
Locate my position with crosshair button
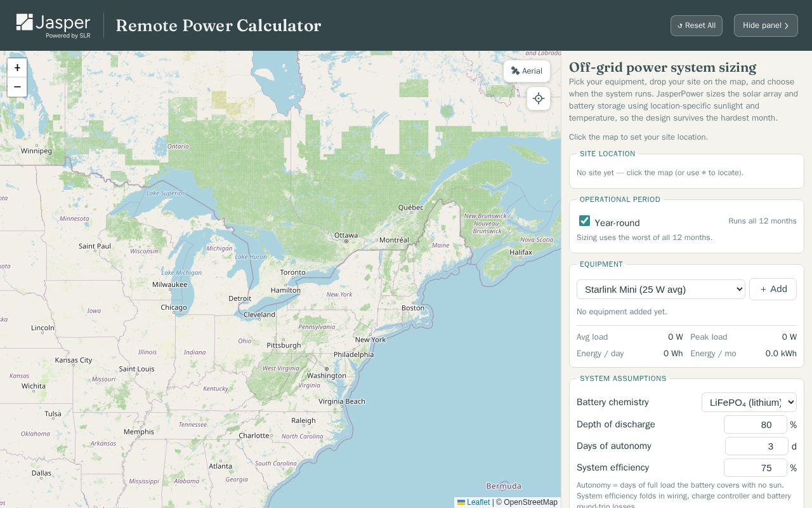pos(539,98)
